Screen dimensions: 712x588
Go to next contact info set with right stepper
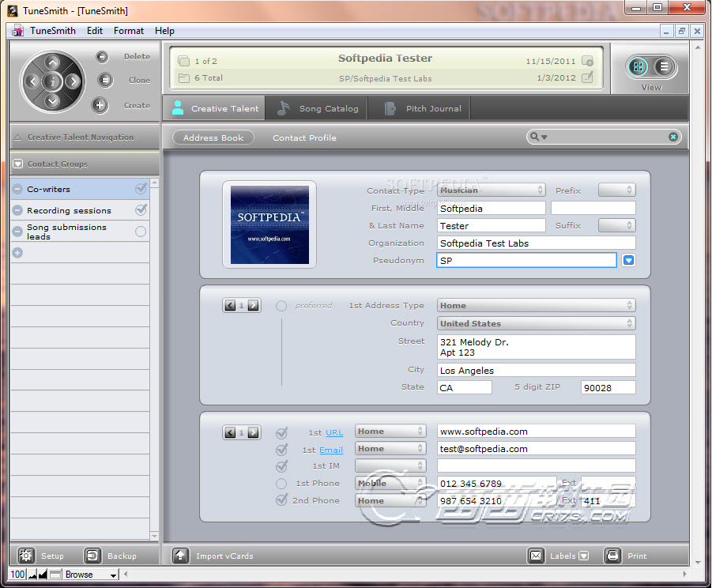click(254, 433)
